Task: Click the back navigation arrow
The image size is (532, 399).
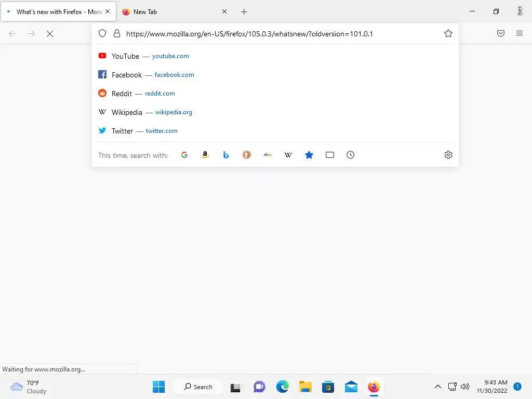Action: pos(12,34)
